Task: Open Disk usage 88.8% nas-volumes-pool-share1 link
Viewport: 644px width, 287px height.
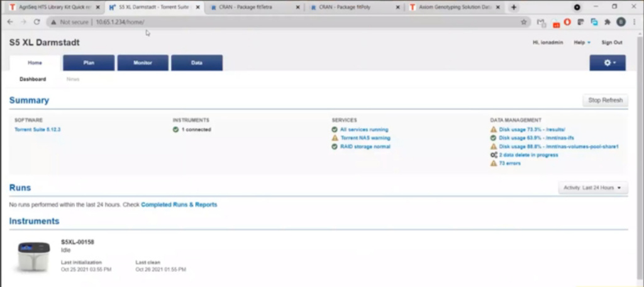Action: [558, 147]
